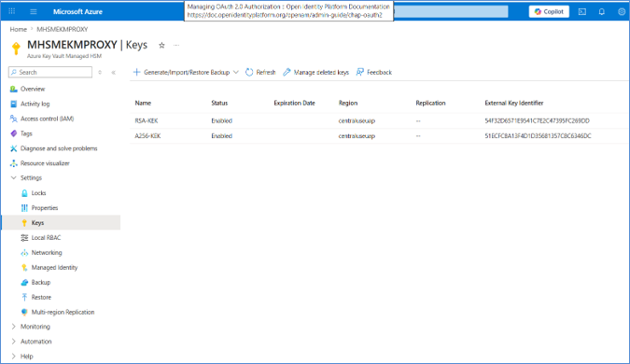This screenshot has width=630, height=364.
Task: Sort by the Name column header
Action: click(143, 103)
